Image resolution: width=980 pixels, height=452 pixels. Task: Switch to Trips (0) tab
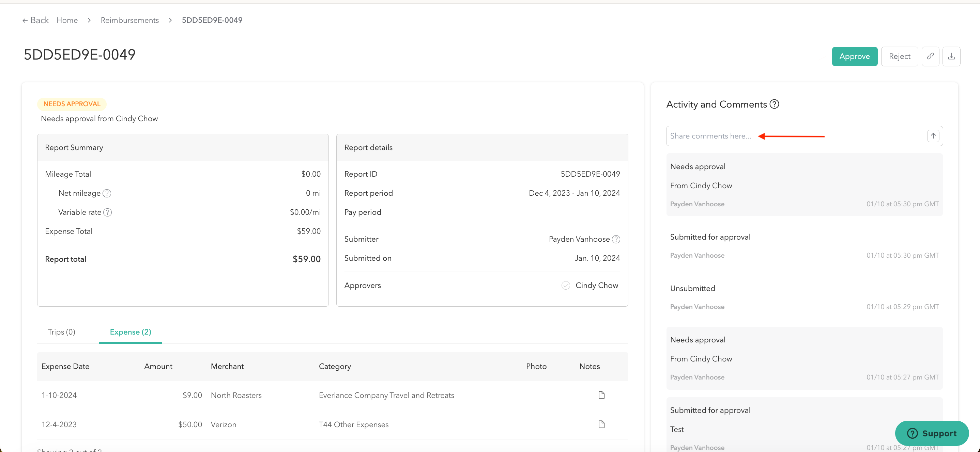(x=62, y=332)
